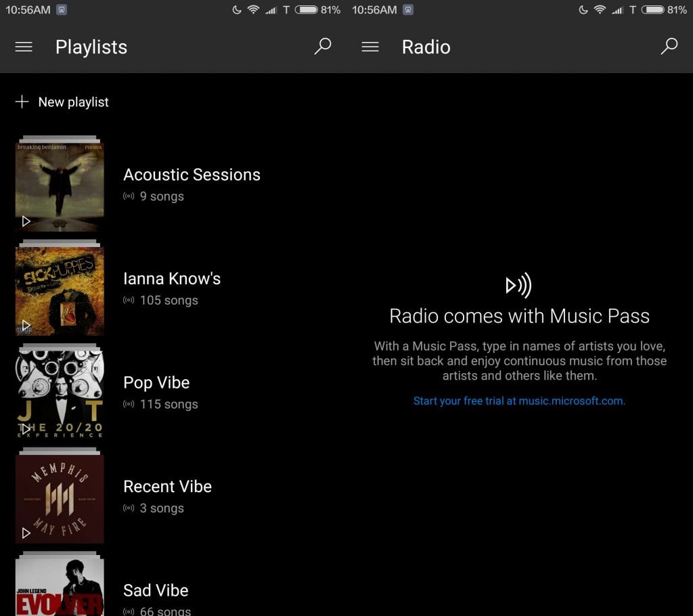Open the Sad Vibe playlist title

coord(156,590)
